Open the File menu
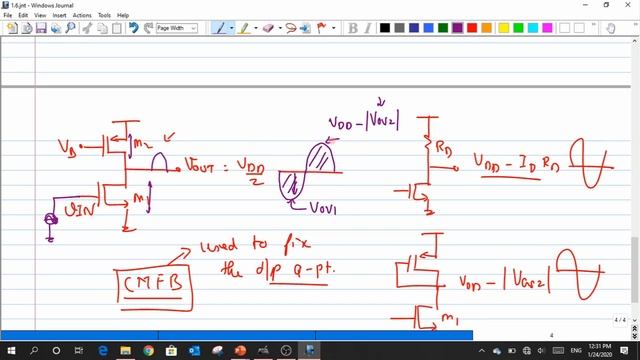Image resolution: width=640 pixels, height=360 pixels. point(8,15)
